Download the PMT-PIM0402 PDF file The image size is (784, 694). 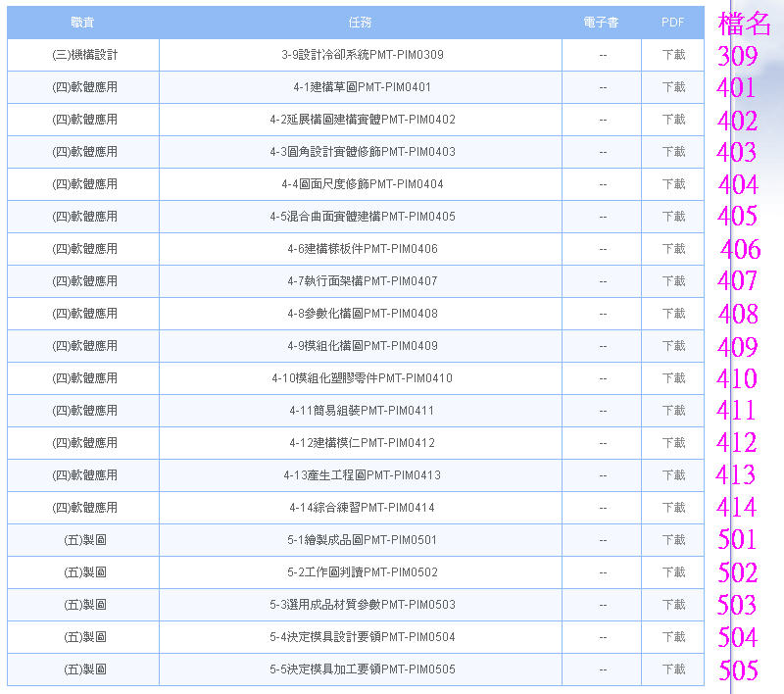[673, 120]
